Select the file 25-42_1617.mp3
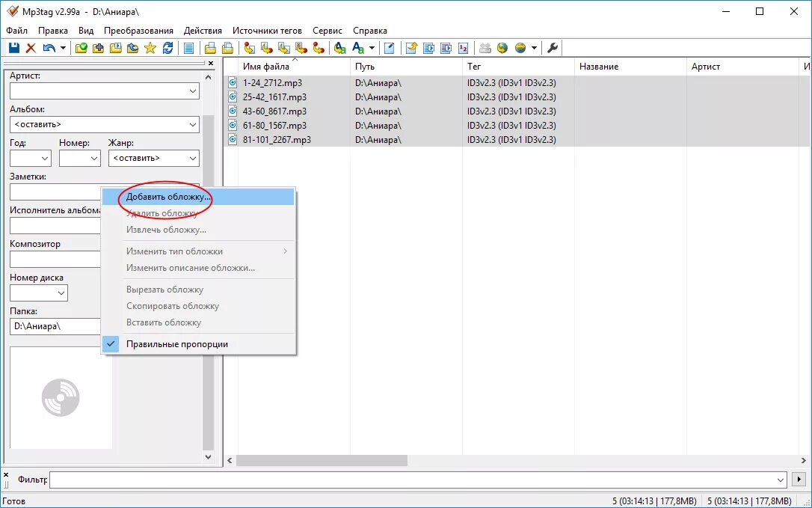The width and height of the screenshot is (812, 508). tap(274, 97)
